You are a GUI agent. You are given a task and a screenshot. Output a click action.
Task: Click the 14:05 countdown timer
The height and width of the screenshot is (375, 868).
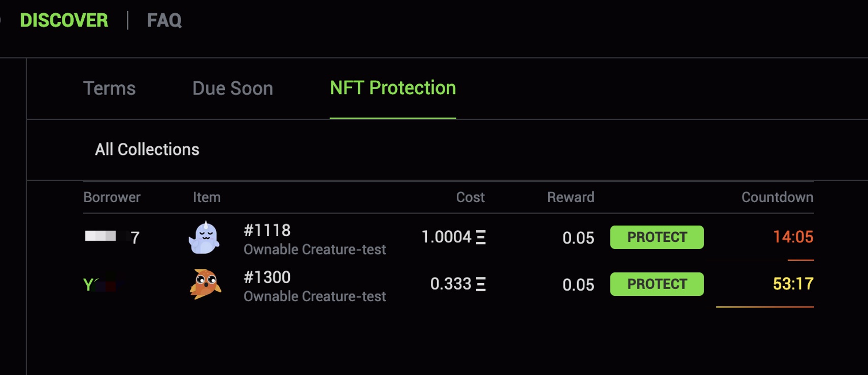click(793, 237)
